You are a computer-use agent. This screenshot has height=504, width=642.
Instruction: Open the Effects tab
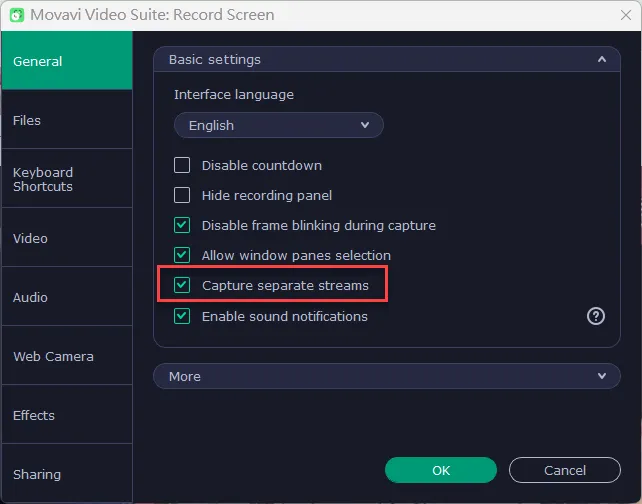pyautogui.click(x=67, y=415)
